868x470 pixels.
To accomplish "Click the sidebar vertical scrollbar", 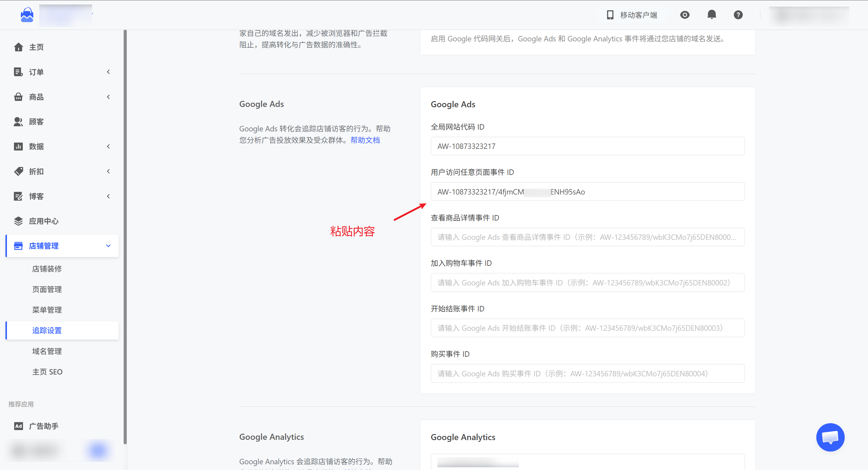I will (x=125, y=237).
